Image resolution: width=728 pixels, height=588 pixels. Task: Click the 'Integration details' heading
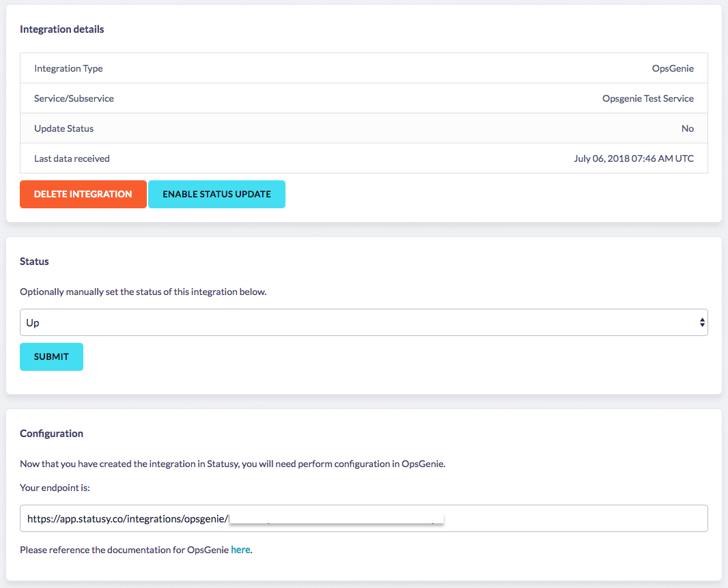click(61, 29)
